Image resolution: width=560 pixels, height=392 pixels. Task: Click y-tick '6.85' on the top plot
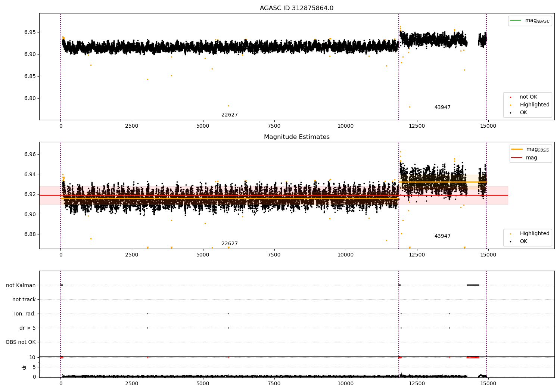pyautogui.click(x=30, y=77)
